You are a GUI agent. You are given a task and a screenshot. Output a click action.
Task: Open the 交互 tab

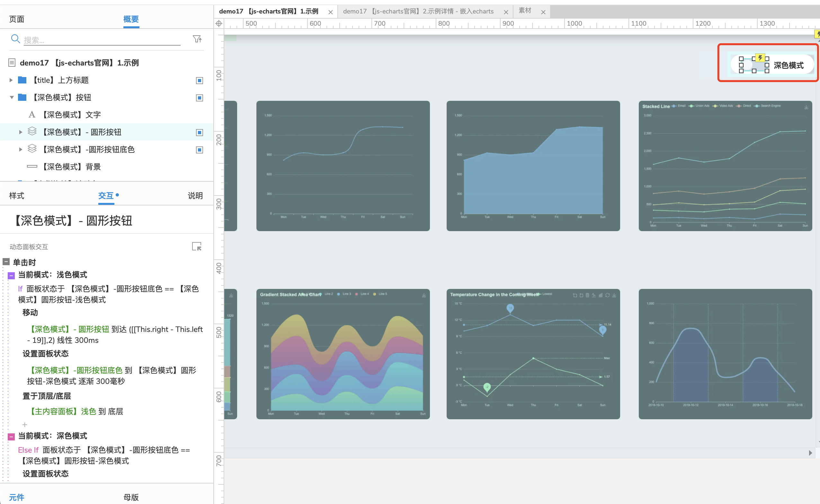click(x=106, y=196)
